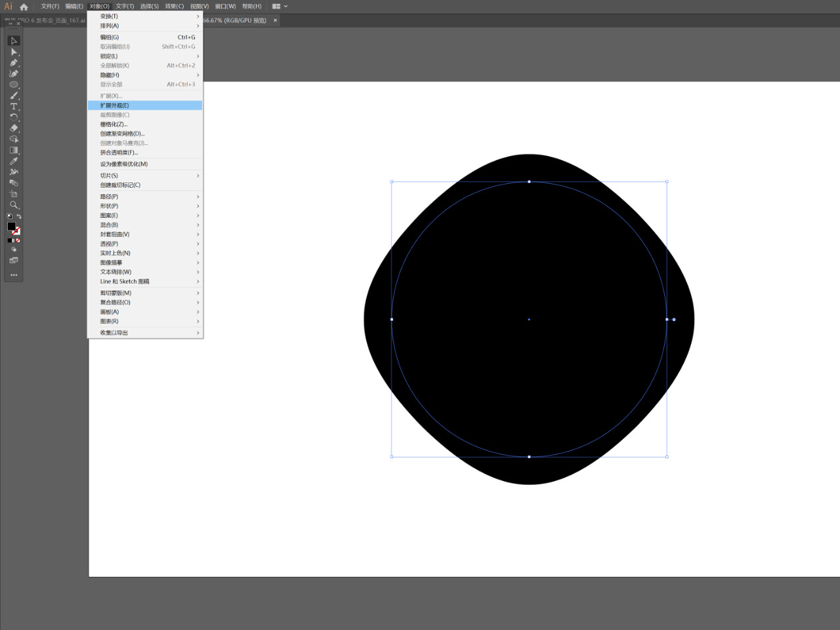Screen dimensions: 840x630
Task: Select the Artboard tool
Action: (14, 194)
